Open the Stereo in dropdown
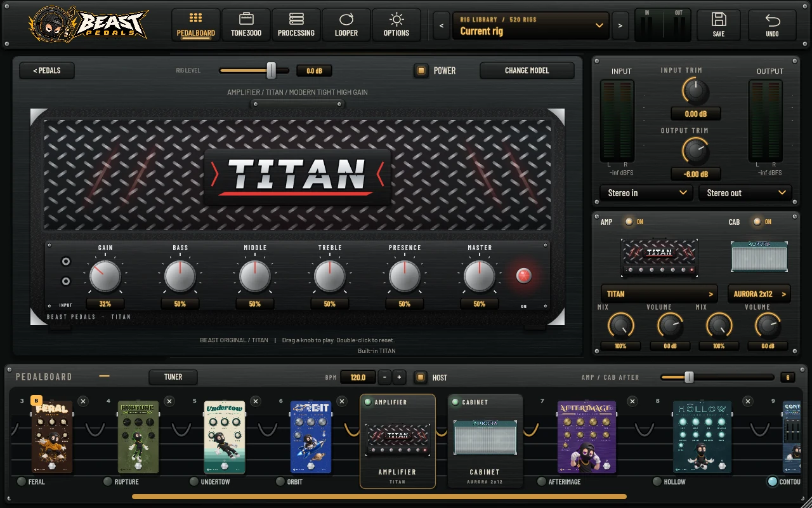 (646, 193)
